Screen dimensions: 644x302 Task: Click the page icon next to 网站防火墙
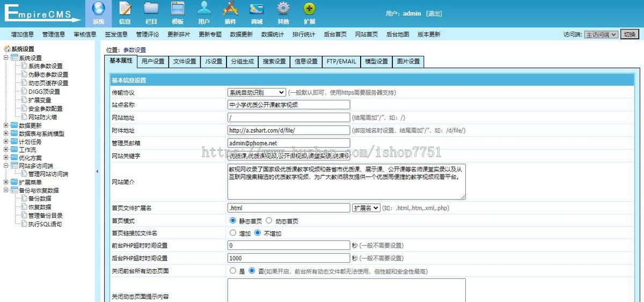point(24,117)
